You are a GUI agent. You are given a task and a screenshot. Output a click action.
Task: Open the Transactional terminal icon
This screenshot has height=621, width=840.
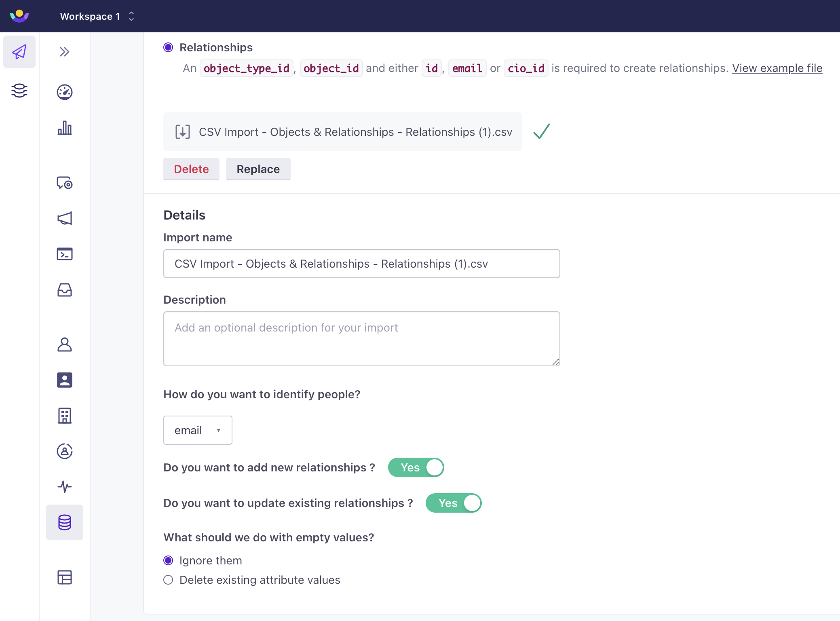pos(65,254)
